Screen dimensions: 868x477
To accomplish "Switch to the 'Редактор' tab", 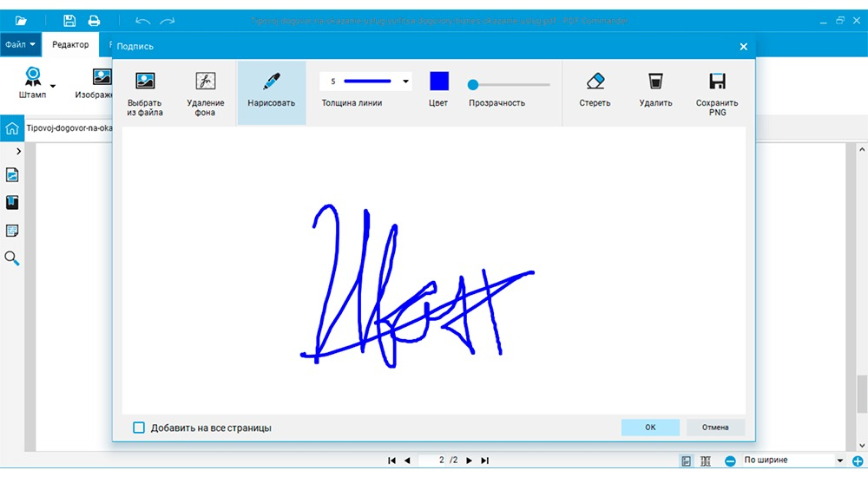I will pyautogui.click(x=70, y=44).
